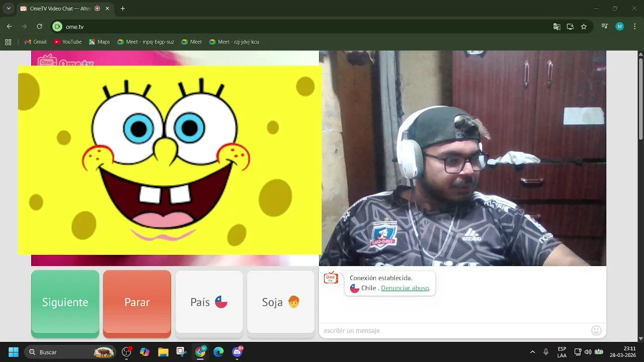Open the Meet - rzj-jdvj-kcu bookmark
Screen dimensions: 644x362
(x=234, y=42)
